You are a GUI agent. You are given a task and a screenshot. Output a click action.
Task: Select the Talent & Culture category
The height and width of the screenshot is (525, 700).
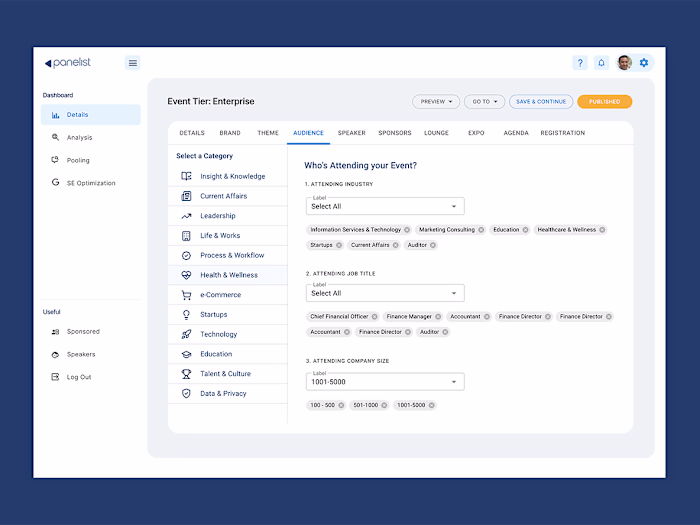coord(228,374)
